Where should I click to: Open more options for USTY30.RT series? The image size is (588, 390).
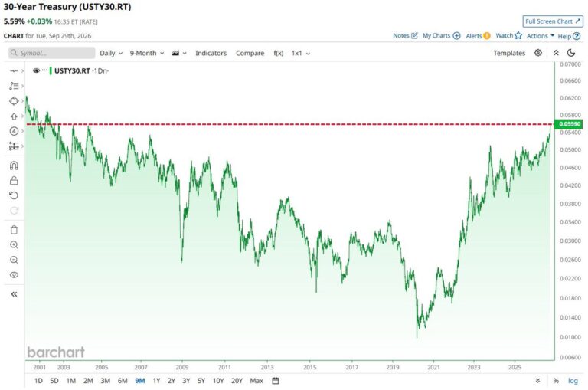point(44,70)
